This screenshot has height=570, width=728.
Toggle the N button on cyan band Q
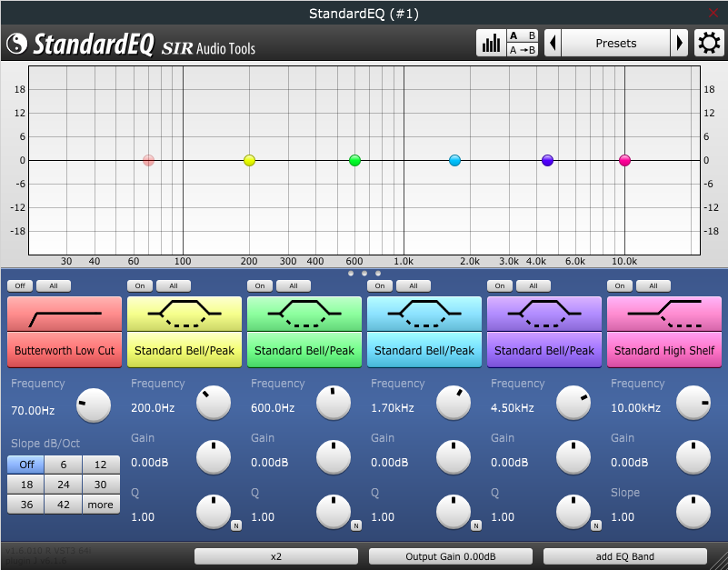click(476, 525)
